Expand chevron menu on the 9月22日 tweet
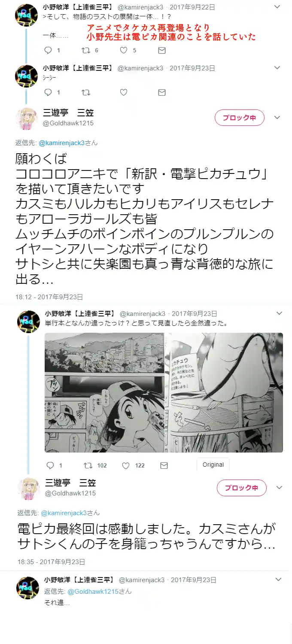The height and width of the screenshot is (644, 292). click(x=277, y=7)
